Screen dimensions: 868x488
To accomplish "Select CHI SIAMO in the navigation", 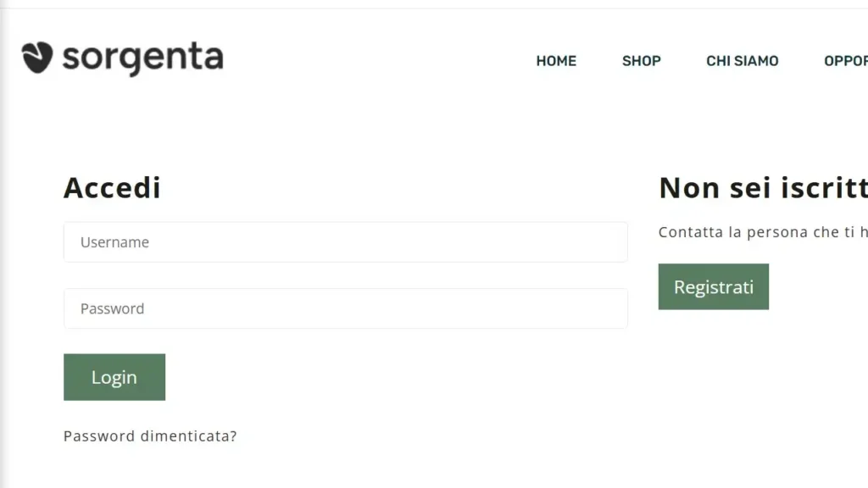I will click(743, 61).
